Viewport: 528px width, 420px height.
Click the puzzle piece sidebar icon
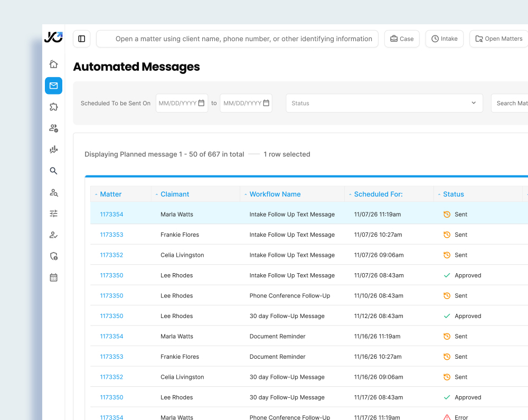coord(53,107)
